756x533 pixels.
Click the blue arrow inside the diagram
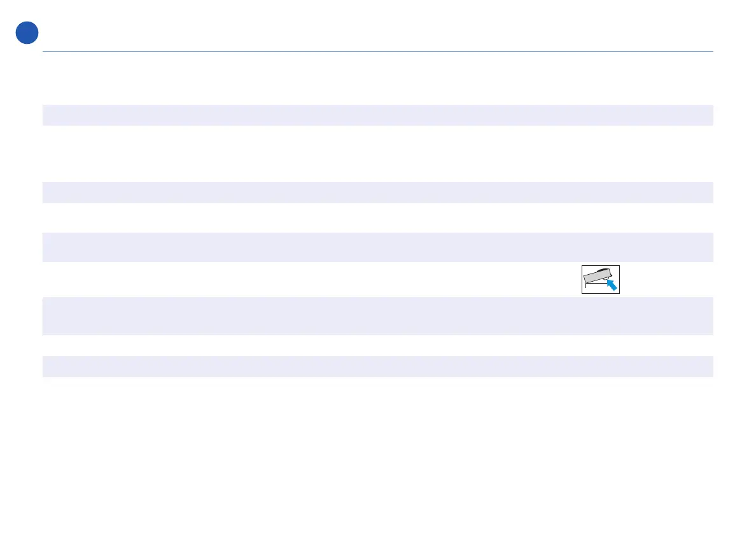(x=613, y=284)
